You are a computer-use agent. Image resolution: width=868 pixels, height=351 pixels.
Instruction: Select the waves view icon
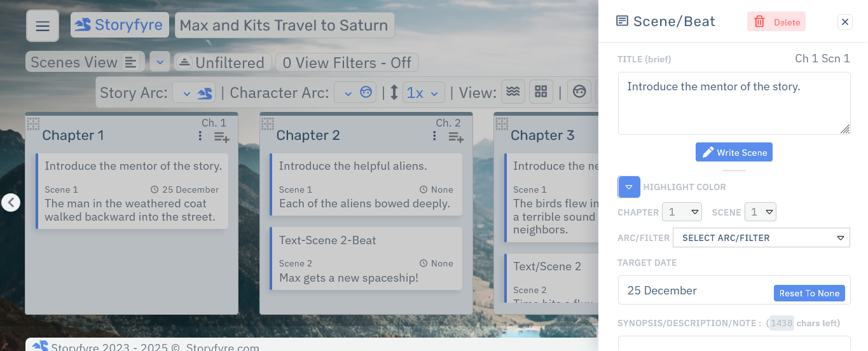pos(513,92)
